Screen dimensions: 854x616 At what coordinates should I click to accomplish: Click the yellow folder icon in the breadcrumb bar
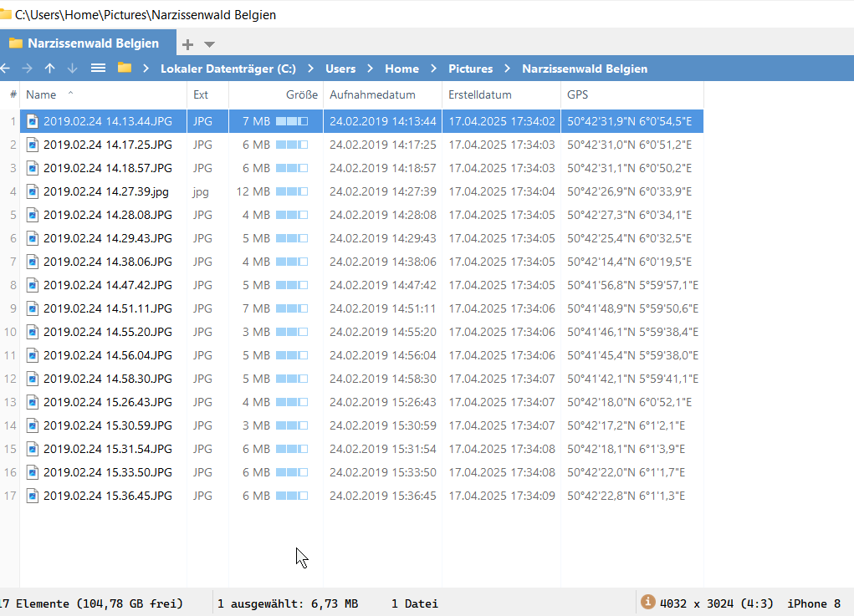tap(125, 69)
